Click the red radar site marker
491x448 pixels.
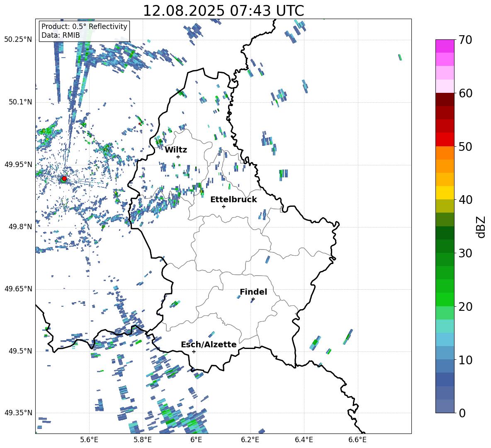pos(64,178)
